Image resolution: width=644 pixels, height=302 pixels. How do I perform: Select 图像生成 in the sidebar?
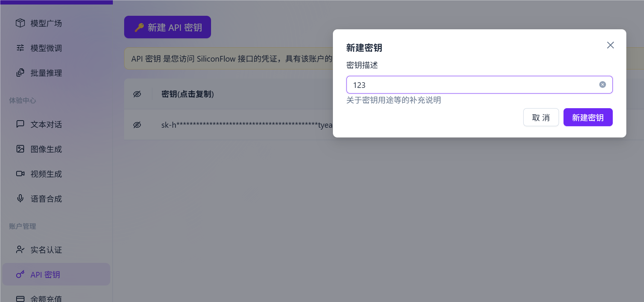click(x=56, y=149)
